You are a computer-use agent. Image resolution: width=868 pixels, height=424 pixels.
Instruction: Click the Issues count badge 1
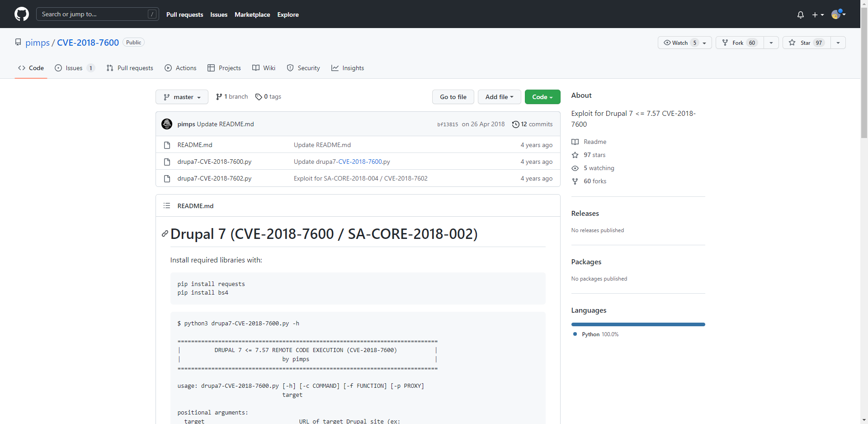[x=91, y=68]
